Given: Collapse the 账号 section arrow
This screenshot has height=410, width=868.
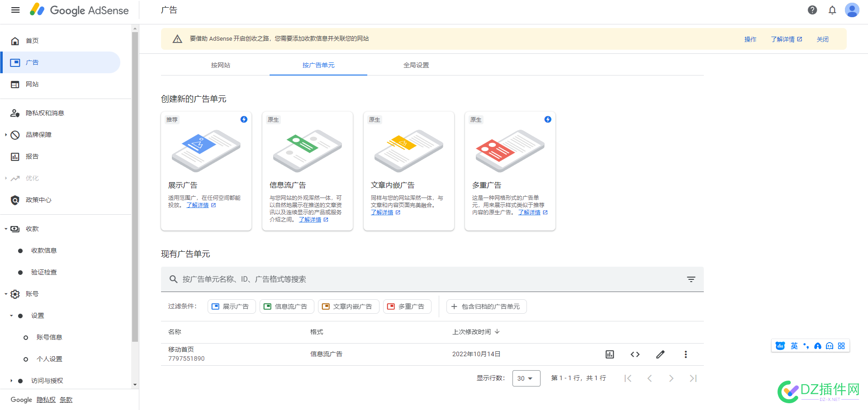Looking at the screenshot, I should tap(6, 294).
